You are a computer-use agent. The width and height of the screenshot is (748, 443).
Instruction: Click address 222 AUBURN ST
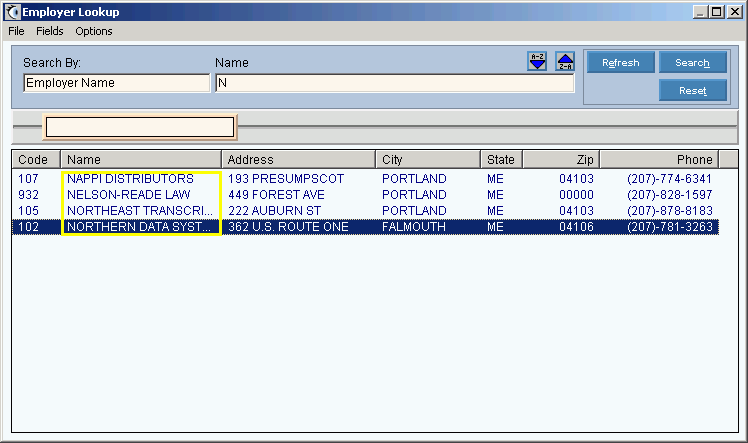[274, 211]
